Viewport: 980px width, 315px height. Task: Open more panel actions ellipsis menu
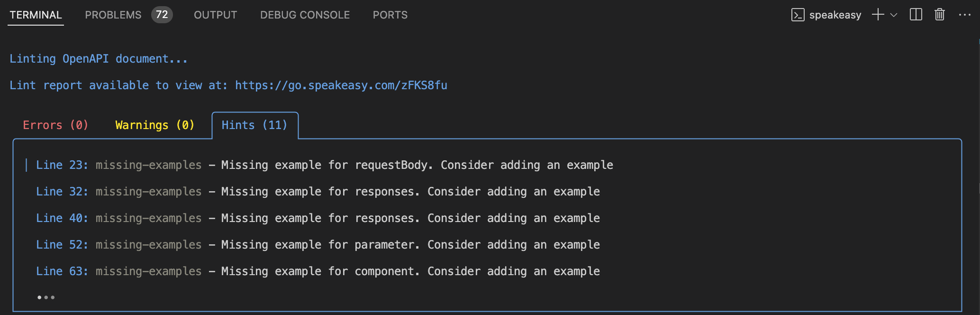pos(964,15)
